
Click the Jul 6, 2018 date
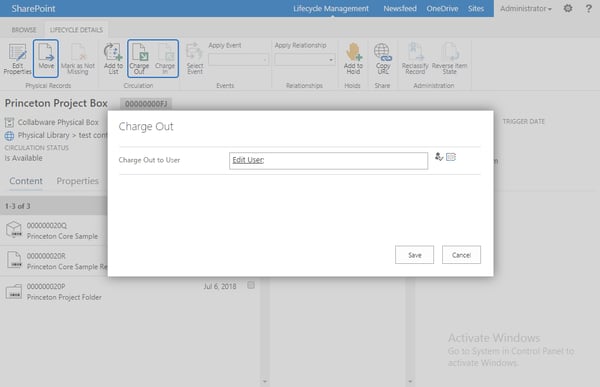pos(220,286)
